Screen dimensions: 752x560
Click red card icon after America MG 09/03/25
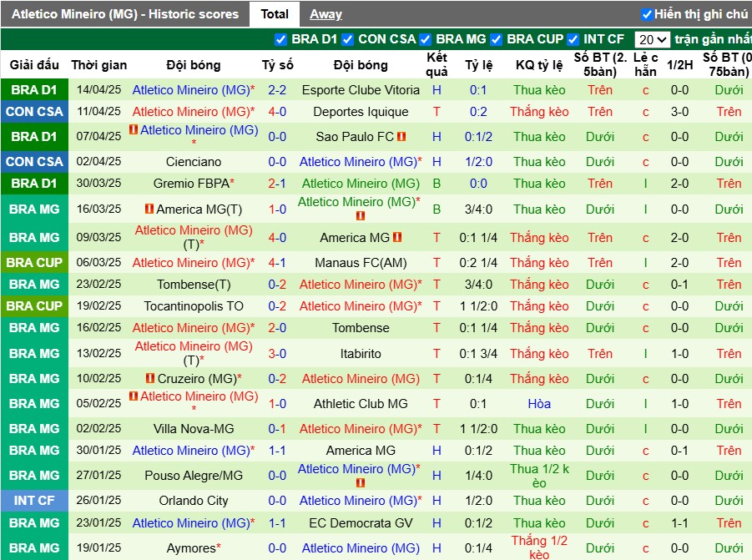point(397,237)
